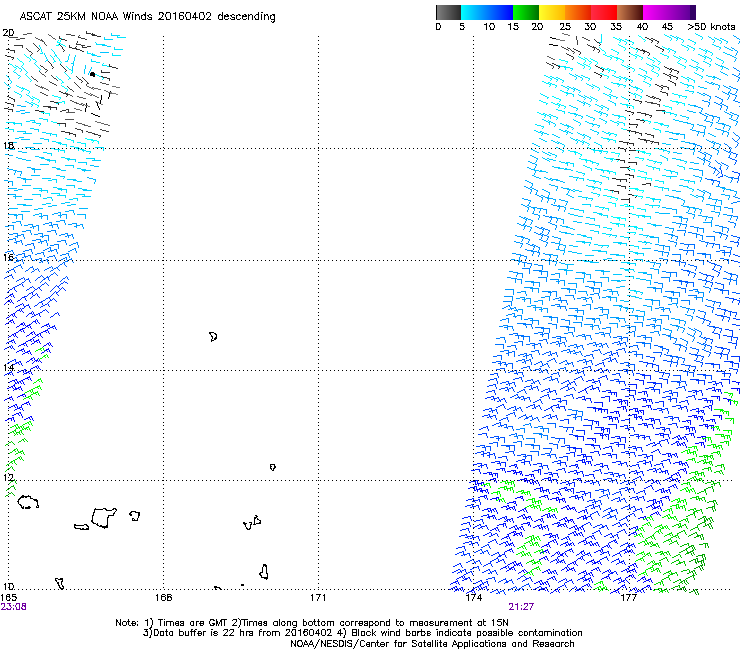Viewport: 740px width, 650px height.
Task: Click the '>50 knots' legend label
Action: [712, 27]
